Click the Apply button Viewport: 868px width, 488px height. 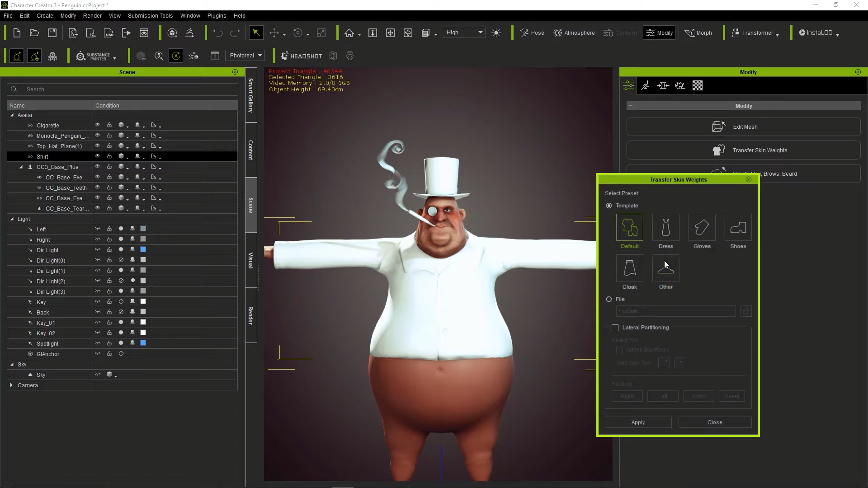pyautogui.click(x=638, y=422)
